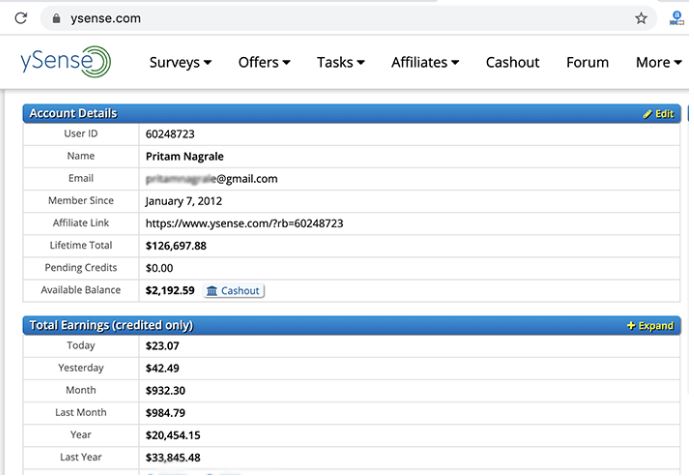Open the Offers dropdown menu

pyautogui.click(x=264, y=62)
